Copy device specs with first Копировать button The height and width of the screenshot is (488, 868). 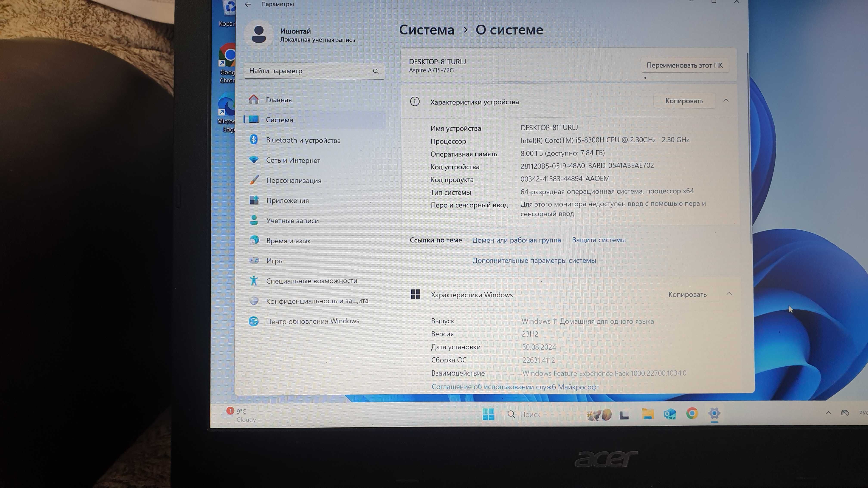[684, 101]
